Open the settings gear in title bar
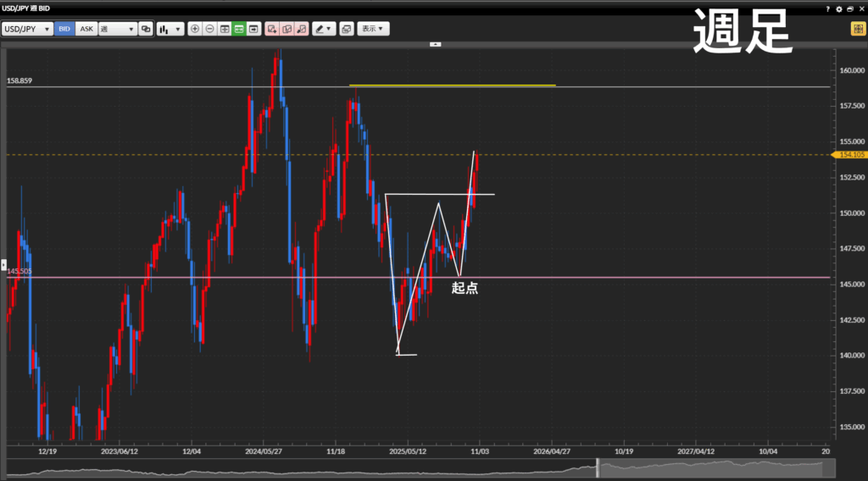 (838, 8)
